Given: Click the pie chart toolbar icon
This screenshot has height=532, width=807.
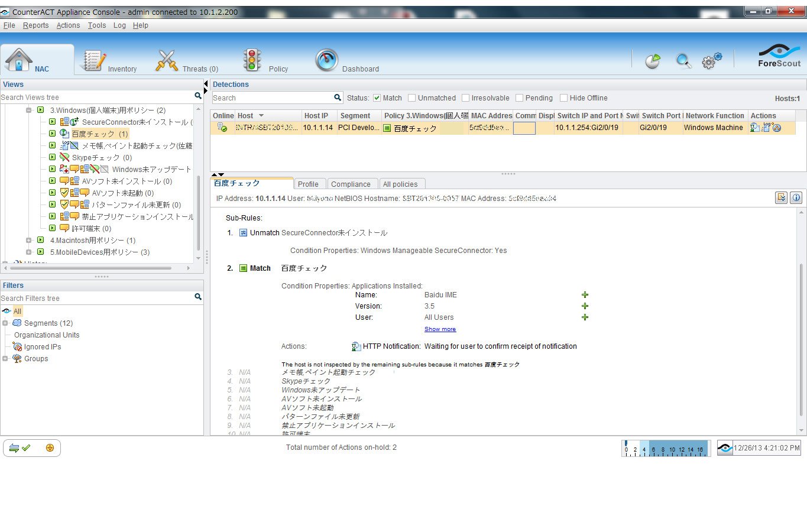Looking at the screenshot, I should pos(653,61).
